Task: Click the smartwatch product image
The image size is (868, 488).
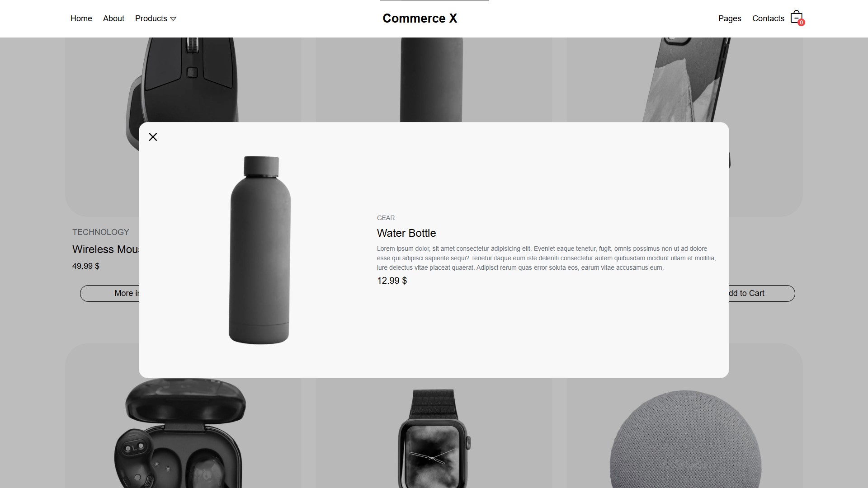Action: [434, 438]
